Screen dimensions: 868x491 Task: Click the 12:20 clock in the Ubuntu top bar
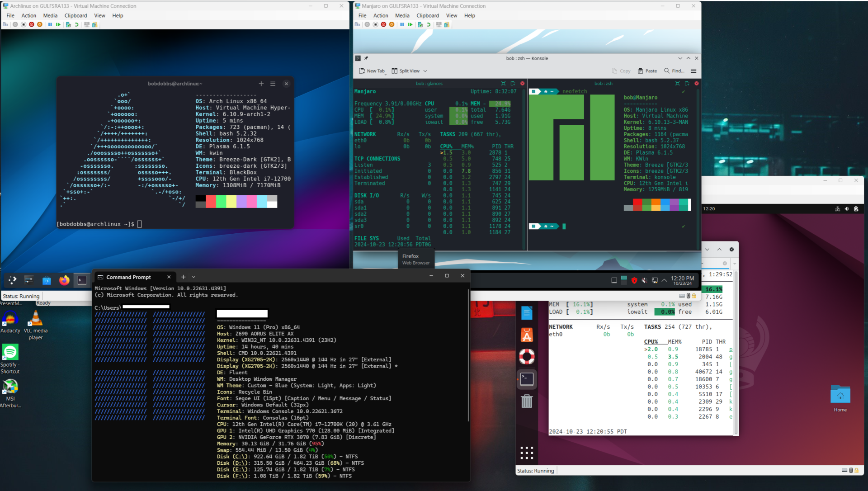(709, 209)
